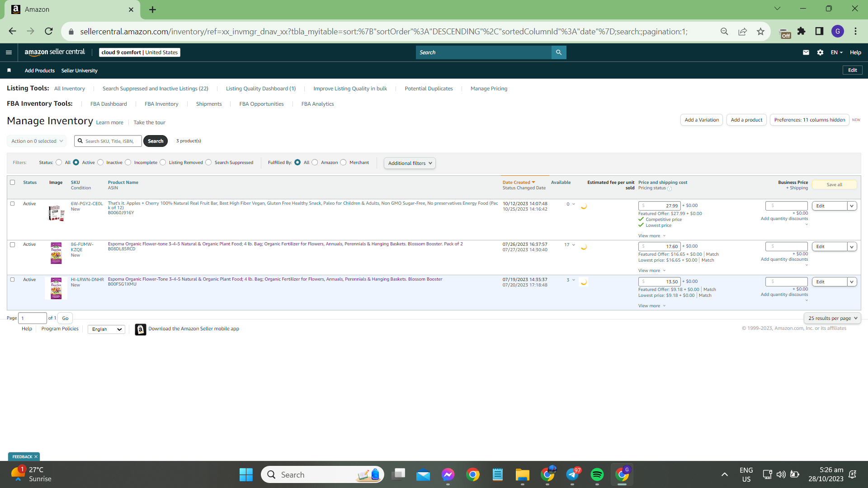Screen dimensions: 868x488
Task: Select the 86-FUMW-KZQE product row checkbox
Action: (x=13, y=244)
